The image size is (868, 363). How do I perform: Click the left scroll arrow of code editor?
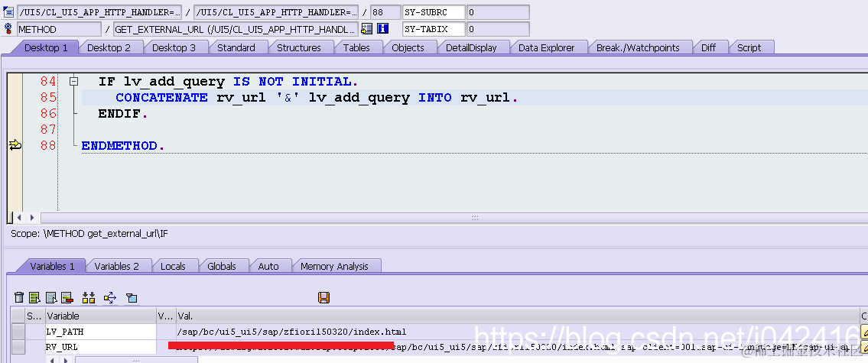tap(19, 218)
